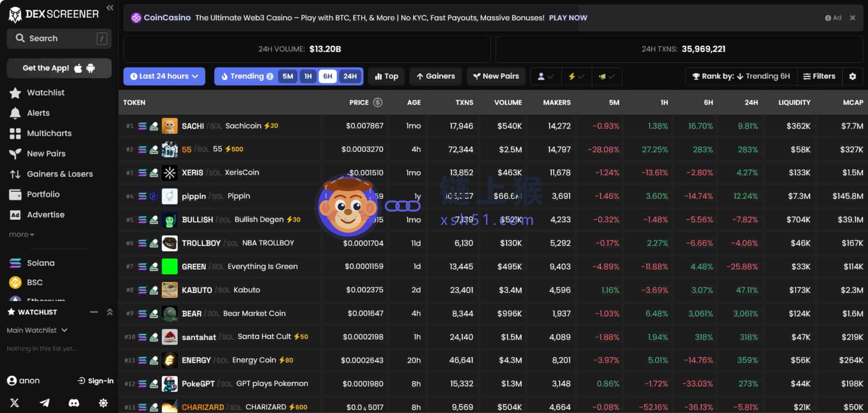Open New Pairs in the sidebar
Image resolution: width=868 pixels, height=413 pixels.
tap(37, 154)
